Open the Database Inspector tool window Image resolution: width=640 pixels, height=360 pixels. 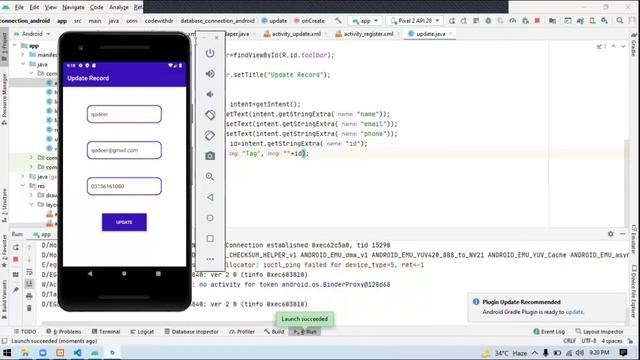coord(191,331)
